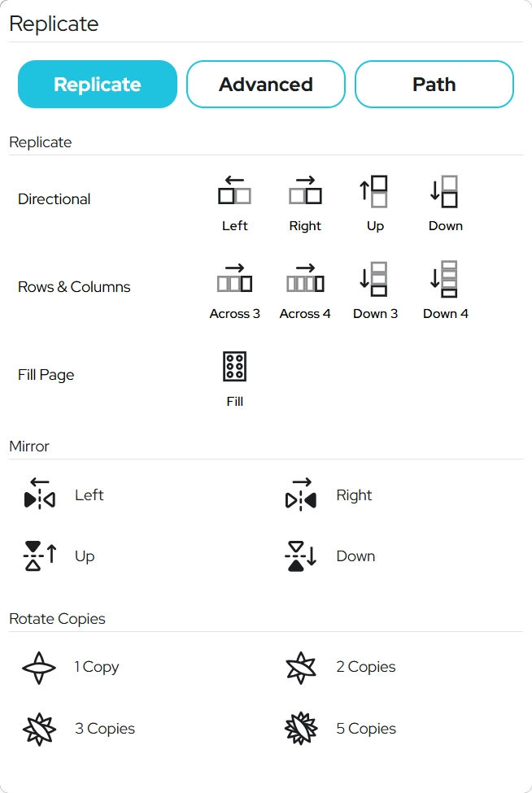Click the Fill Page icon
Screen dimensions: 532x793
click(234, 367)
